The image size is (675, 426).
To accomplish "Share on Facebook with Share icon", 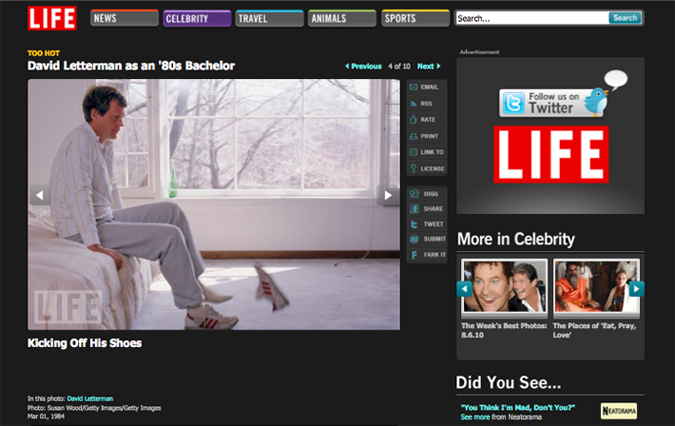I will (x=413, y=208).
